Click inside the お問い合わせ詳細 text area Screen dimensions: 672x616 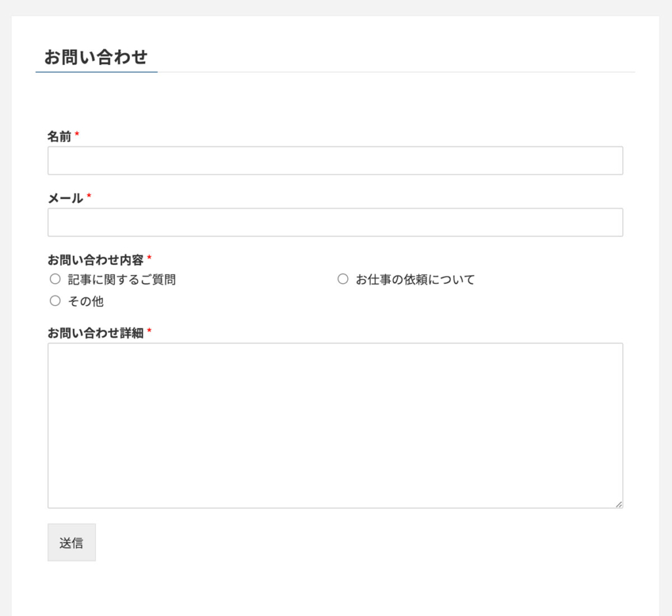(x=335, y=425)
